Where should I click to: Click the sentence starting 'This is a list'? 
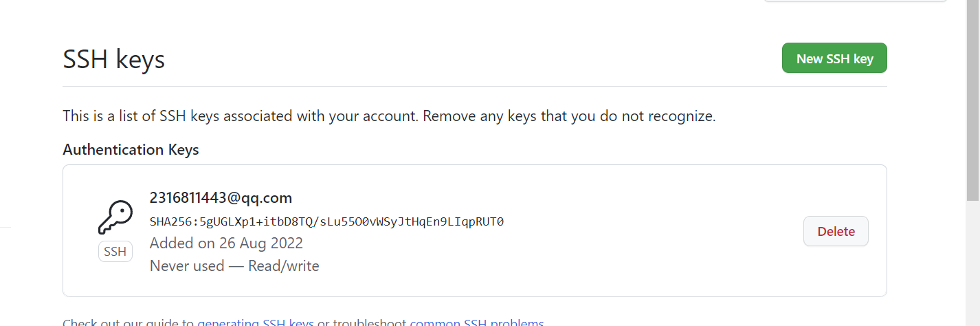coord(241,116)
